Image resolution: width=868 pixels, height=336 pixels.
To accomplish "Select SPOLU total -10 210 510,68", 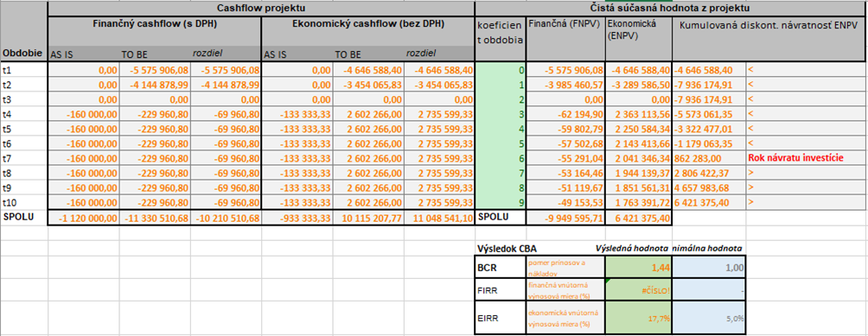I will click(x=226, y=218).
